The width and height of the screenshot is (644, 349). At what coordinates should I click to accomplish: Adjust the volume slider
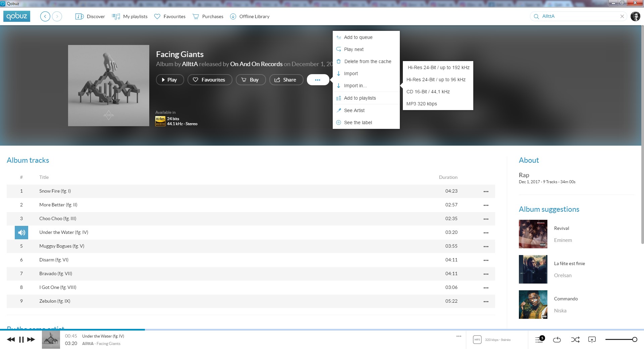(x=621, y=340)
